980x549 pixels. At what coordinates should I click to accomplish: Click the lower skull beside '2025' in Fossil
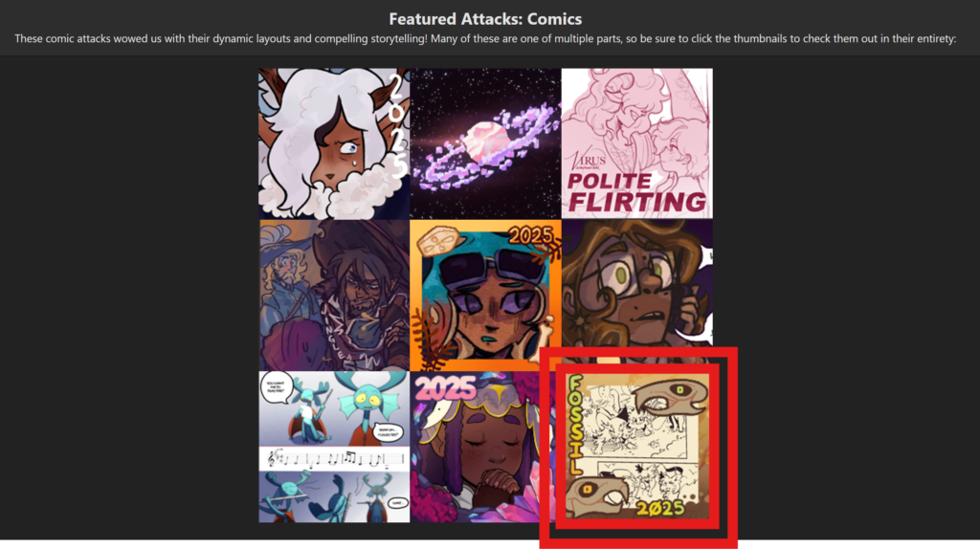(597, 497)
